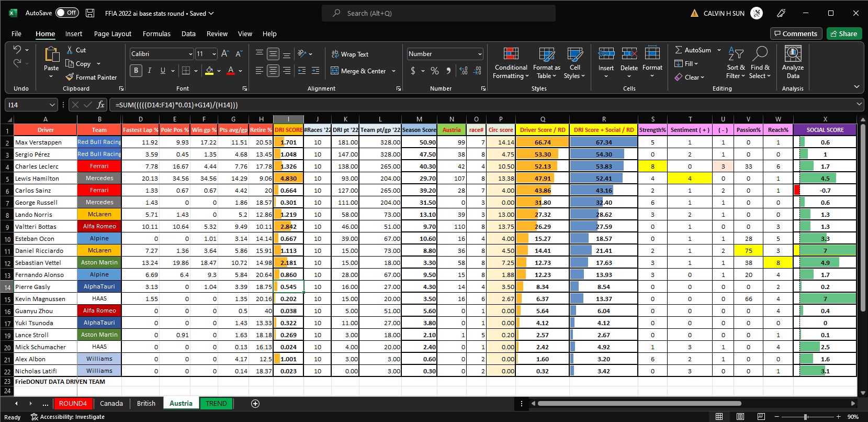Click the Font Color red A
This screenshot has height=422, width=868.
pos(231,71)
